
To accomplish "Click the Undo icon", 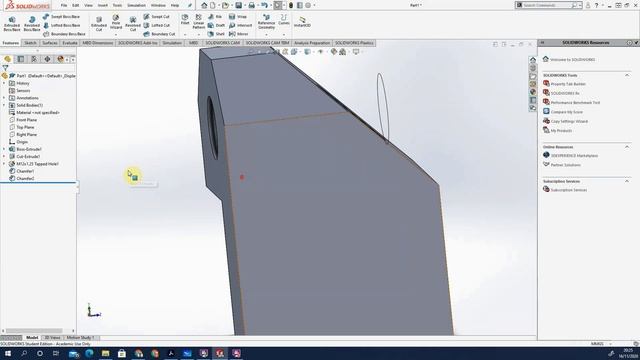I will 264,5.
